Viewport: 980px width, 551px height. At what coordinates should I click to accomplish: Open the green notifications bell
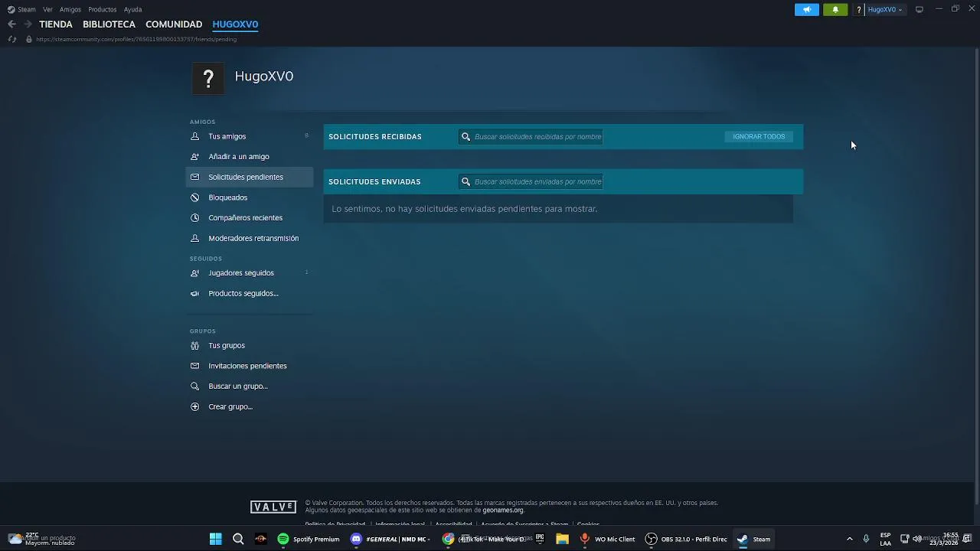835,9
